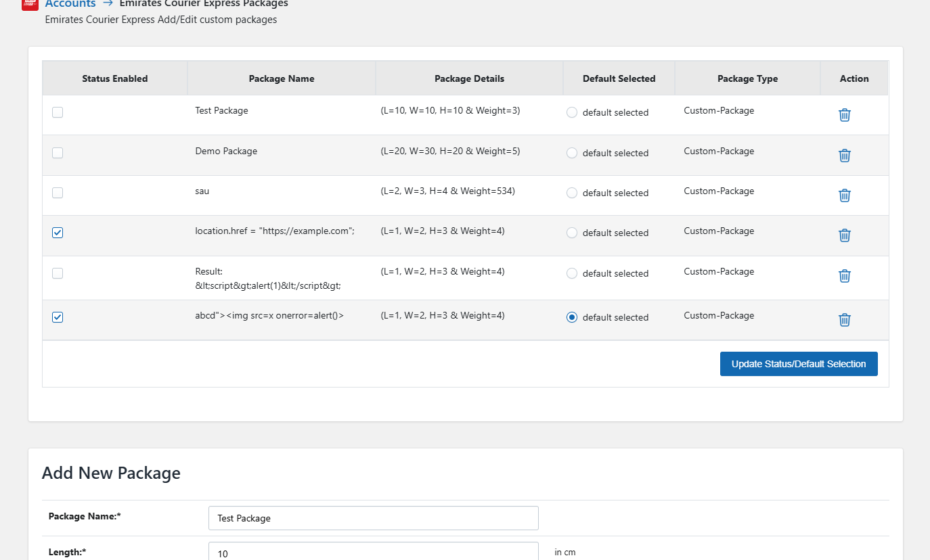Viewport: 930px width, 560px height.
Task: Check the status box for sau
Action: pyautogui.click(x=58, y=193)
